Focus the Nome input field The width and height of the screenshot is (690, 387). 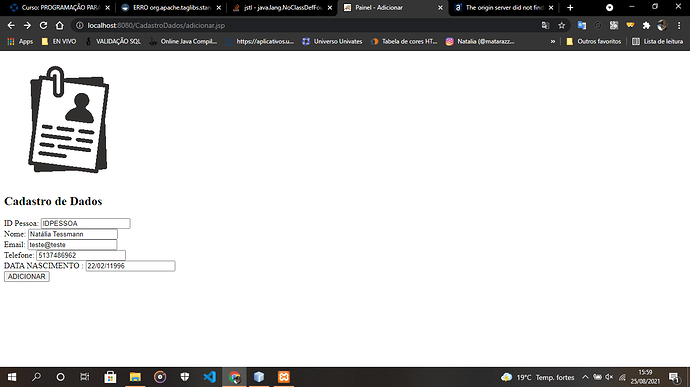[x=73, y=234]
